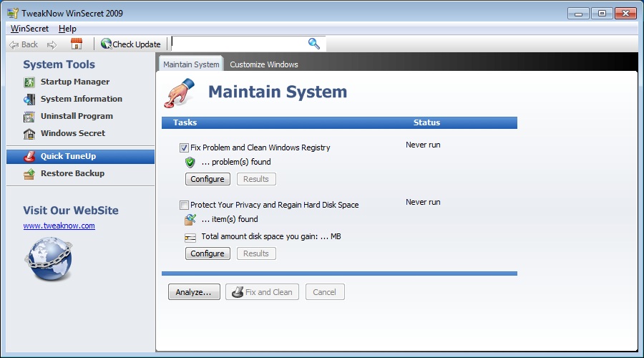The image size is (644, 358).
Task: Click the Tasks column header
Action: click(185, 122)
